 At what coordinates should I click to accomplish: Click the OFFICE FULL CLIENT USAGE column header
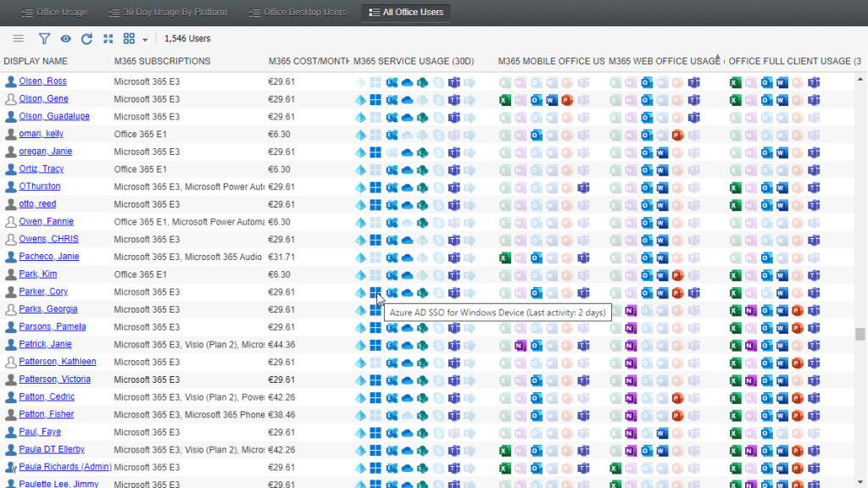(794, 61)
